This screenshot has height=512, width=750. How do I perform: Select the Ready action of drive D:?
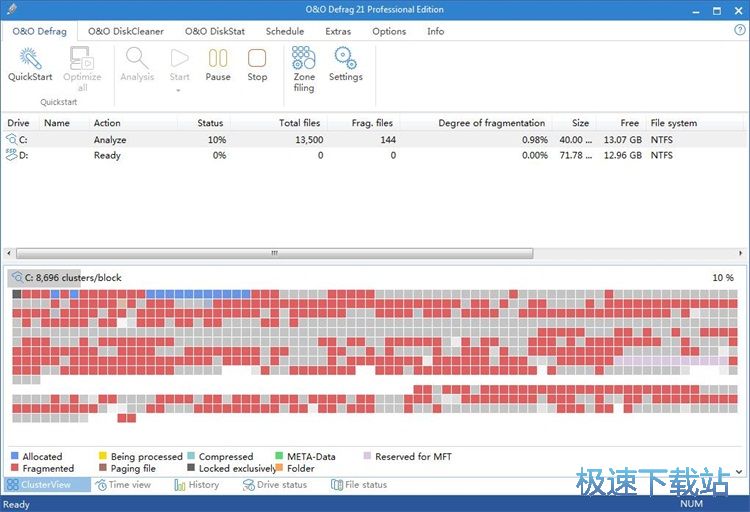[x=107, y=155]
